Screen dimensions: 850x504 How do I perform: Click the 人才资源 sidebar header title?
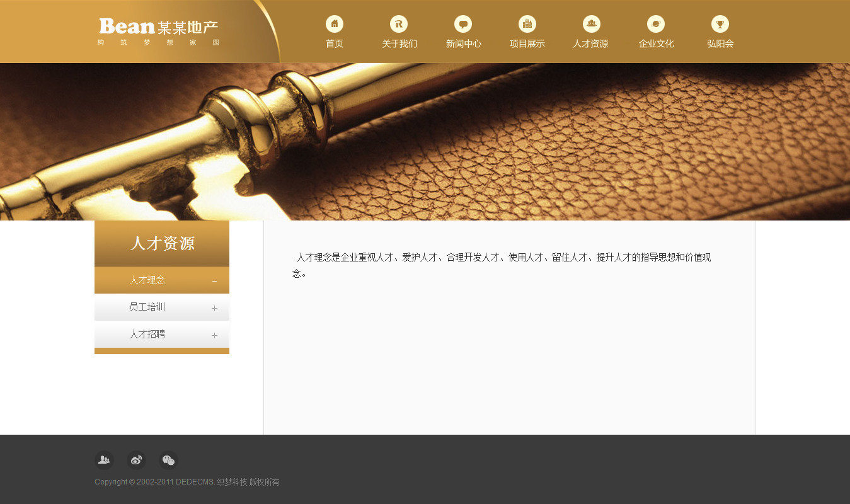click(162, 244)
